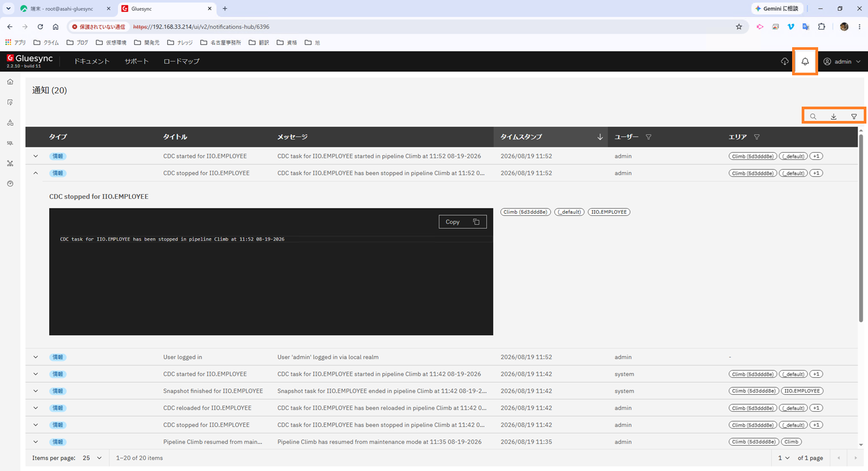
Task: Open the ドキュメント menu
Action: click(x=92, y=62)
